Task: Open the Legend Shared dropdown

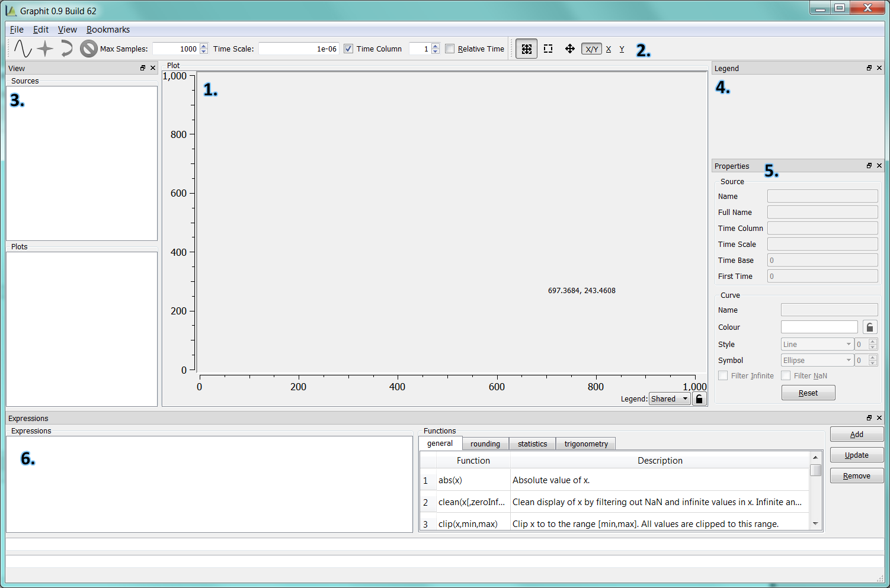Action: click(x=669, y=399)
